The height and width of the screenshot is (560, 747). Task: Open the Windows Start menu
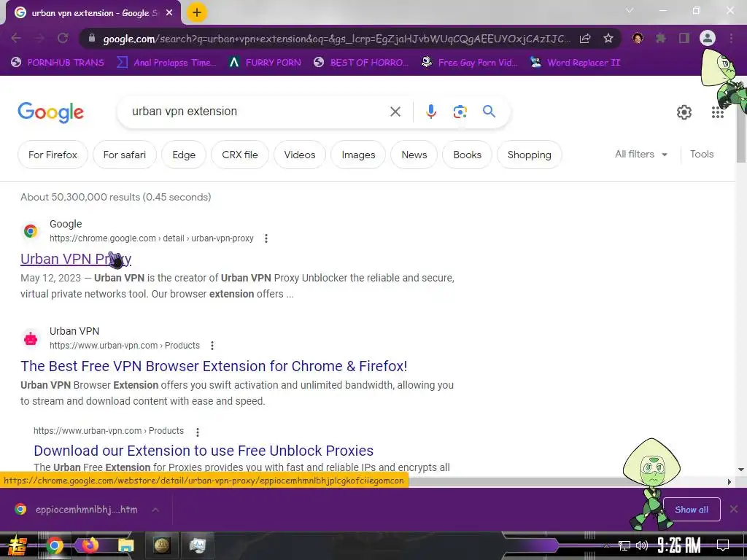17,545
